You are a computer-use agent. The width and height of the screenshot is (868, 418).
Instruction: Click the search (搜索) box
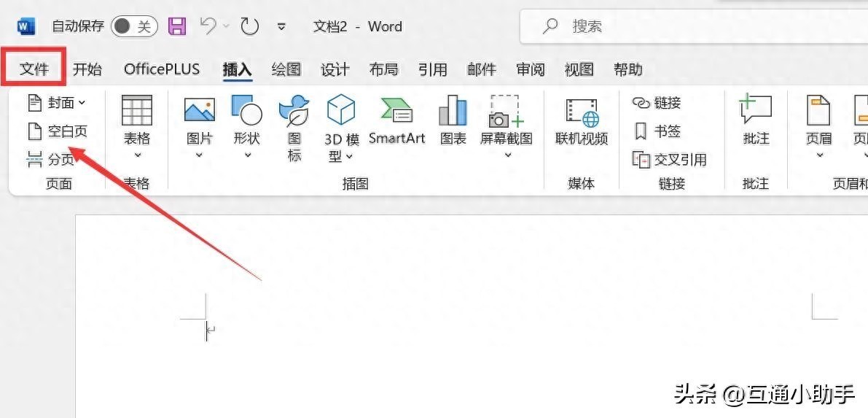[x=685, y=27]
